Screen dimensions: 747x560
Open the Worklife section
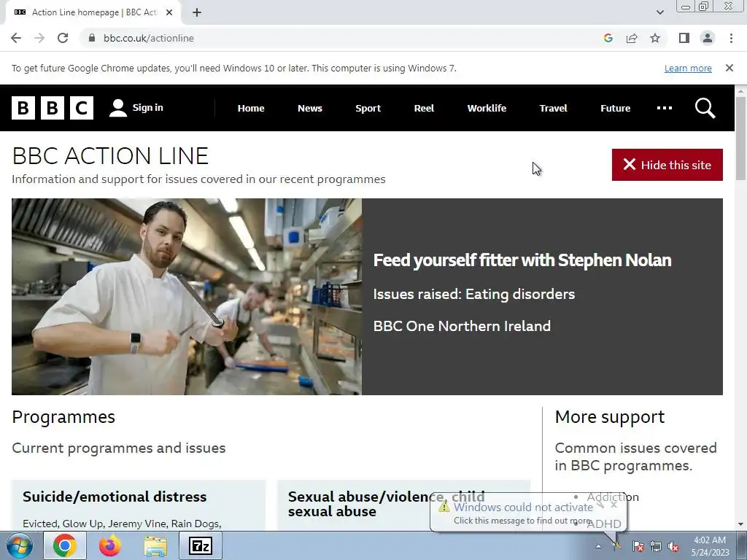(487, 108)
